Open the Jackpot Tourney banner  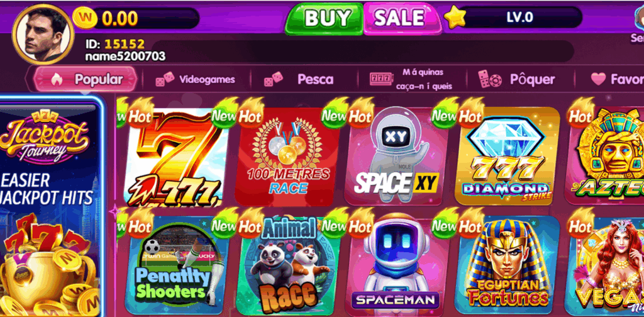point(50,205)
